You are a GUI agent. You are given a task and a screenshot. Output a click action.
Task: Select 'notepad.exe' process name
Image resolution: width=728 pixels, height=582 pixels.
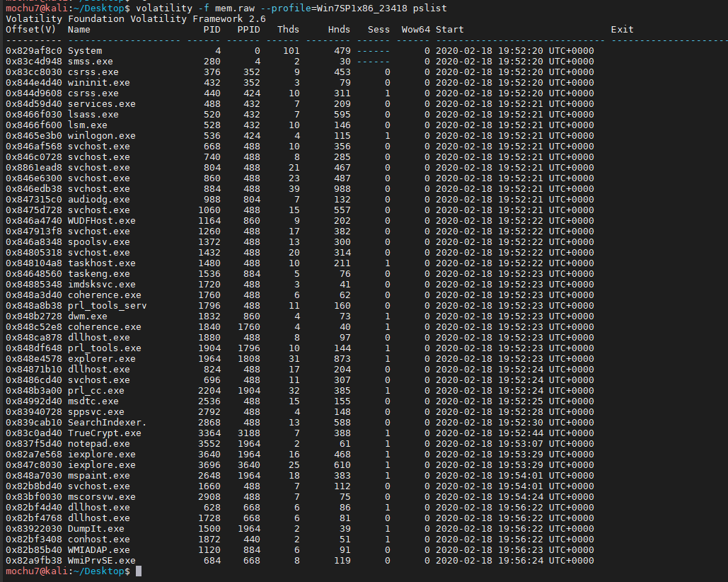pyautogui.click(x=99, y=444)
